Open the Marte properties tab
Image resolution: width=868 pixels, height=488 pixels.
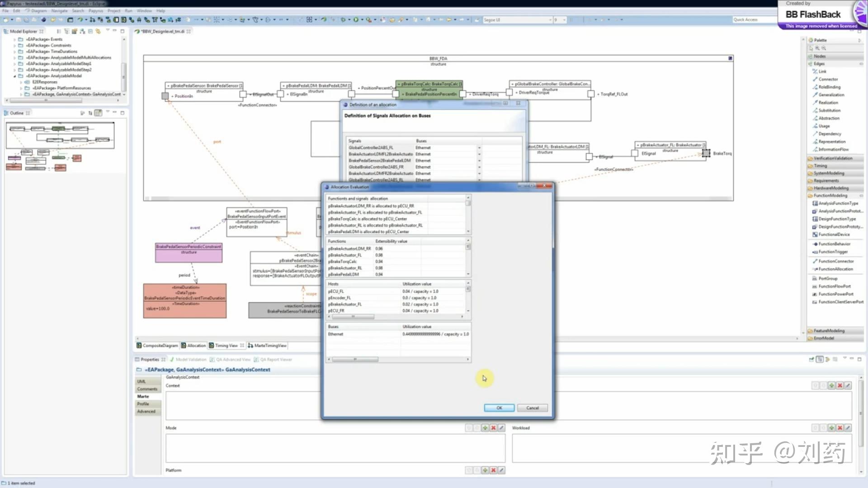[143, 396]
